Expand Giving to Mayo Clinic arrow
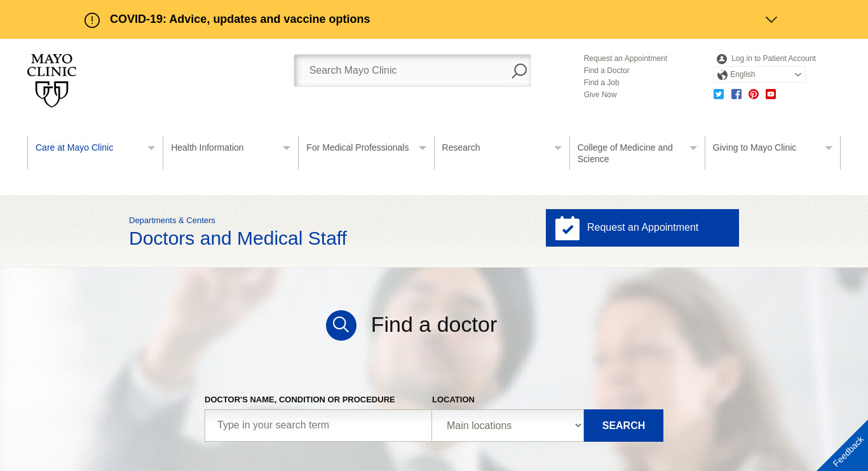 click(x=829, y=148)
